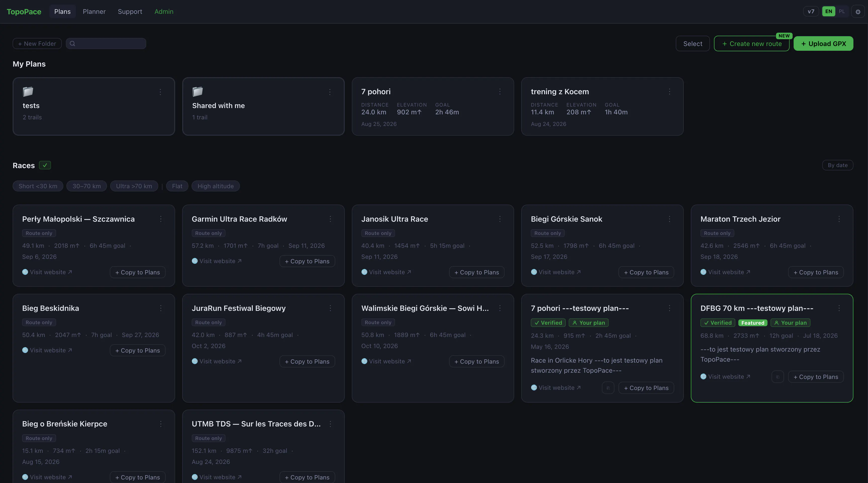Open the Shared with me folder icon
This screenshot has height=483, width=868.
pos(198,91)
